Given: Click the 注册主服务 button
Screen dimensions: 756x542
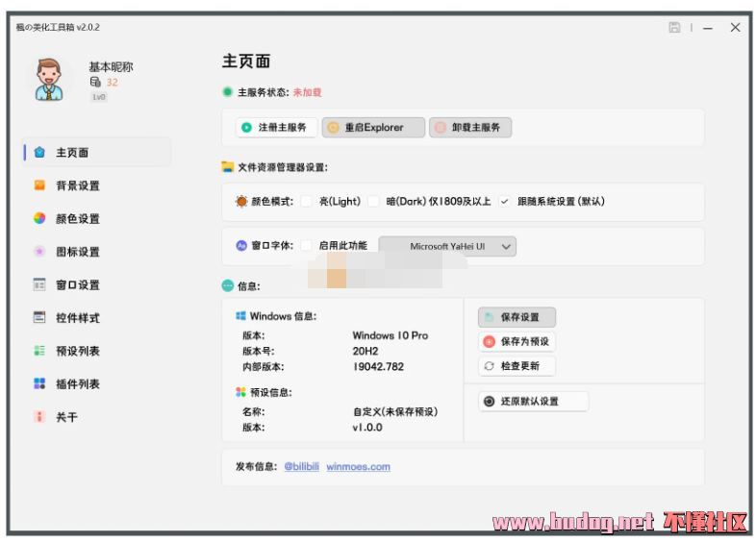Looking at the screenshot, I should coord(275,127).
